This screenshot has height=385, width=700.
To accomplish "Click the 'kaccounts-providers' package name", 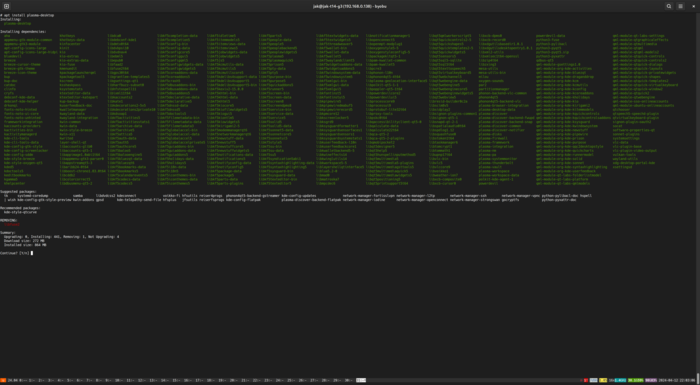I will [x=22, y=126].
